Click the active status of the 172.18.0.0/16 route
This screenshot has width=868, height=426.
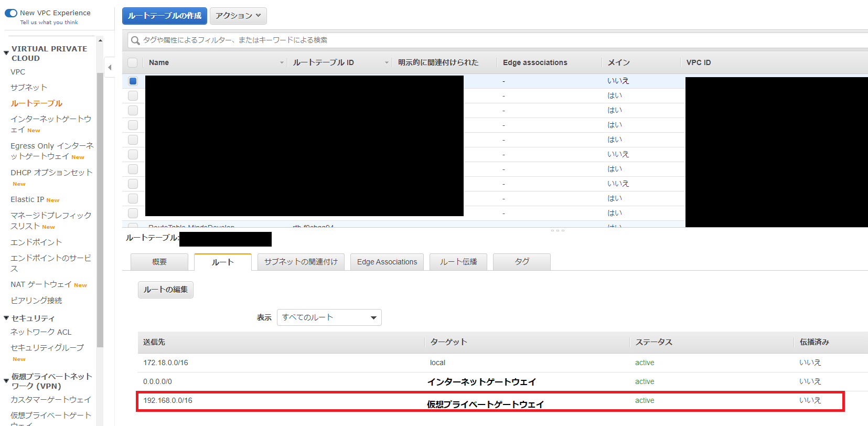[x=645, y=363]
